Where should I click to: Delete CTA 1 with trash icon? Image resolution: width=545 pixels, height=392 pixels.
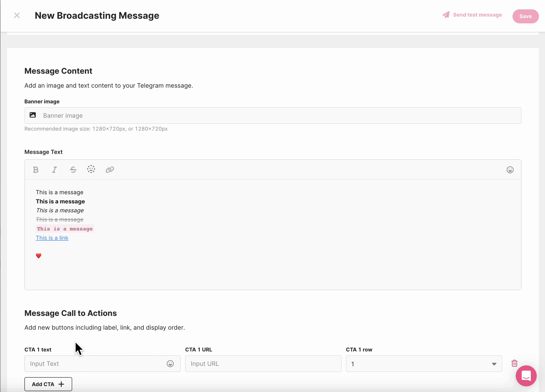514,363
